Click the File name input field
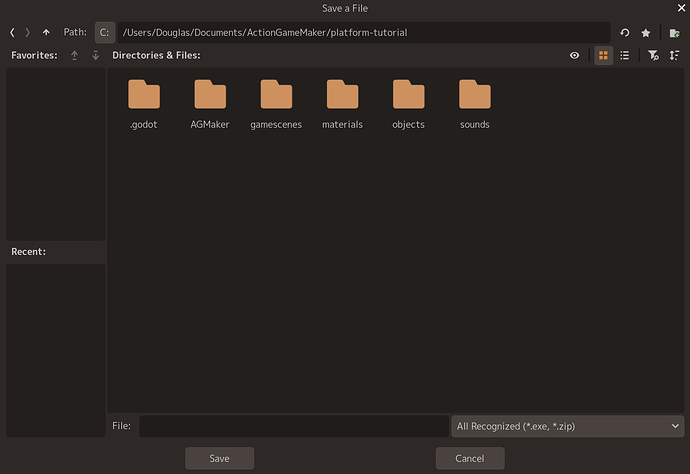 pyautogui.click(x=294, y=426)
